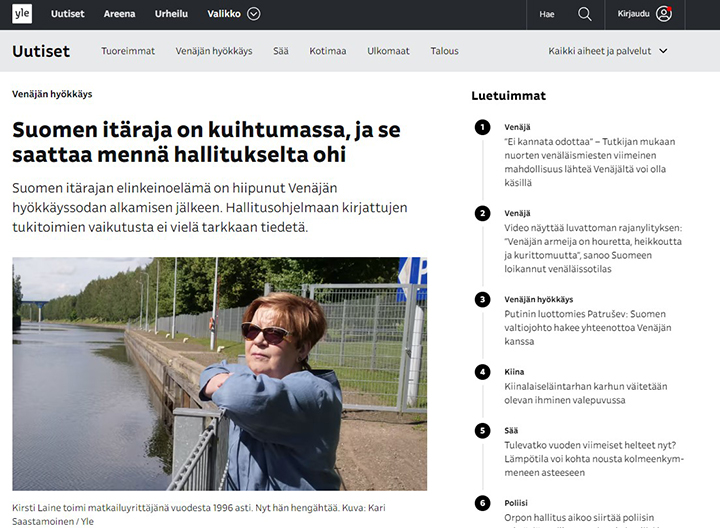Go to Areena in top bar
720x528 pixels.
click(x=120, y=14)
